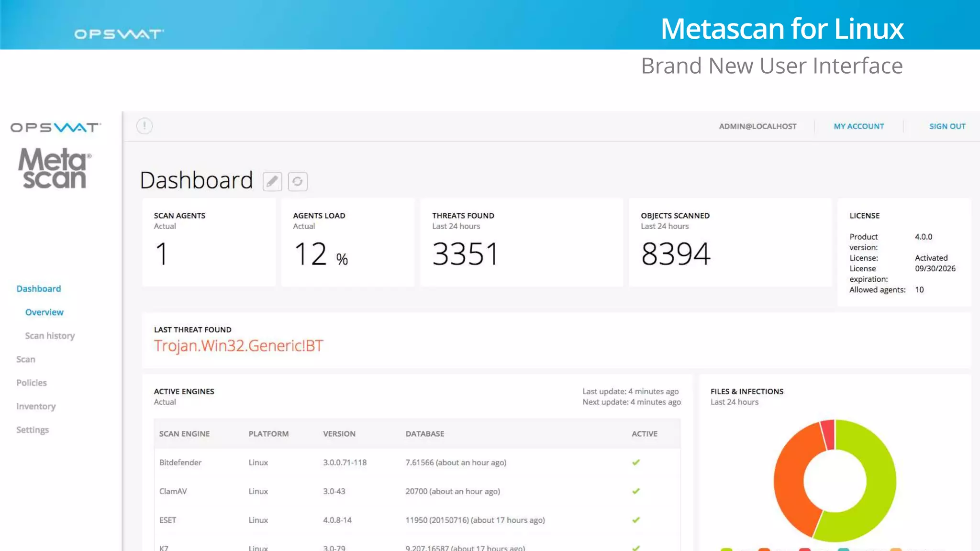Click the Trojan.Win32.Generic!BT threat name
980x551 pixels.
(x=239, y=346)
